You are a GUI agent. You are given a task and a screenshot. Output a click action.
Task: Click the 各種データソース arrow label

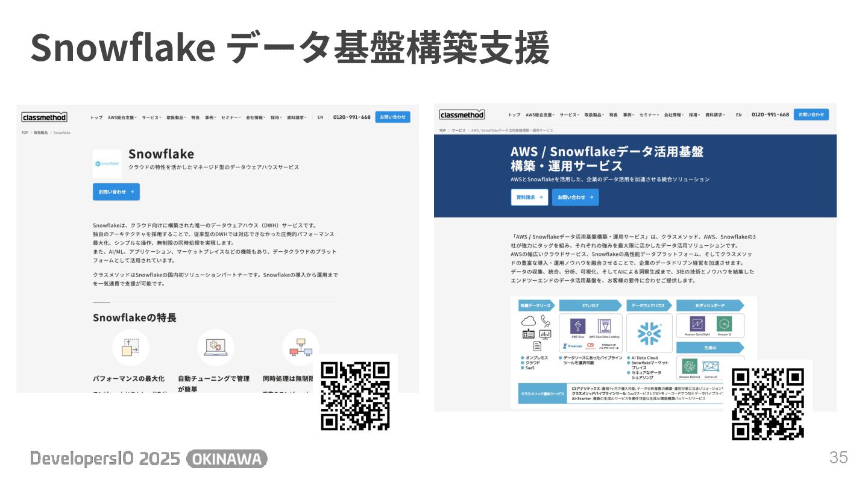(536, 305)
